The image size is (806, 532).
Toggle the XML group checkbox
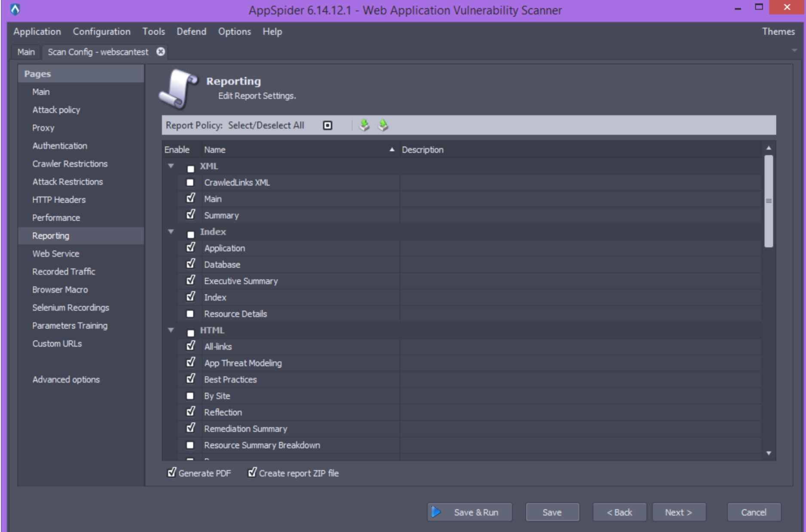[191, 169]
